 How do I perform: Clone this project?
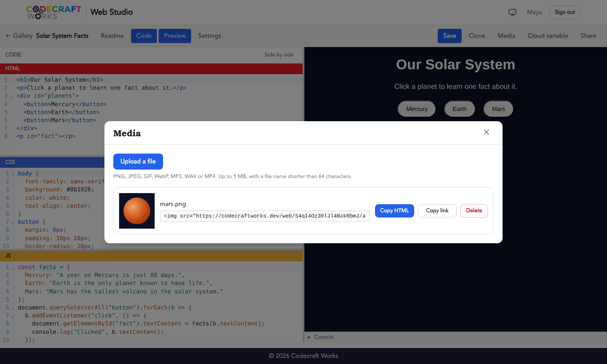pos(477,36)
